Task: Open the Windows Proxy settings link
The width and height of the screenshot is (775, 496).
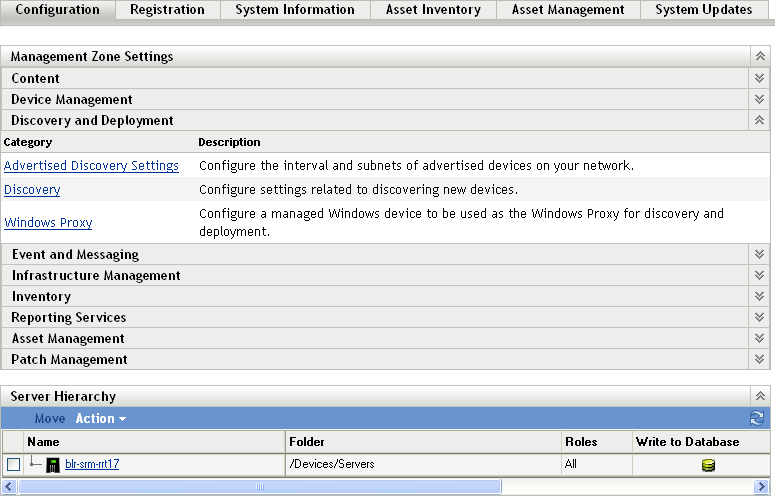Action: click(48, 223)
